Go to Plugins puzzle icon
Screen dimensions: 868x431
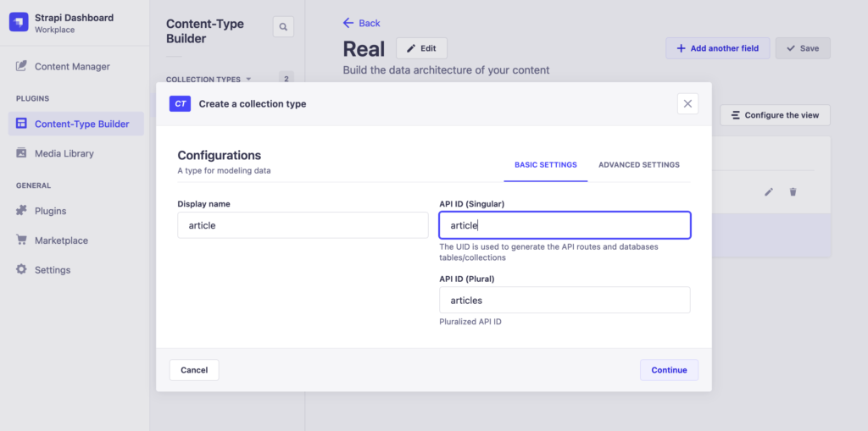point(21,211)
